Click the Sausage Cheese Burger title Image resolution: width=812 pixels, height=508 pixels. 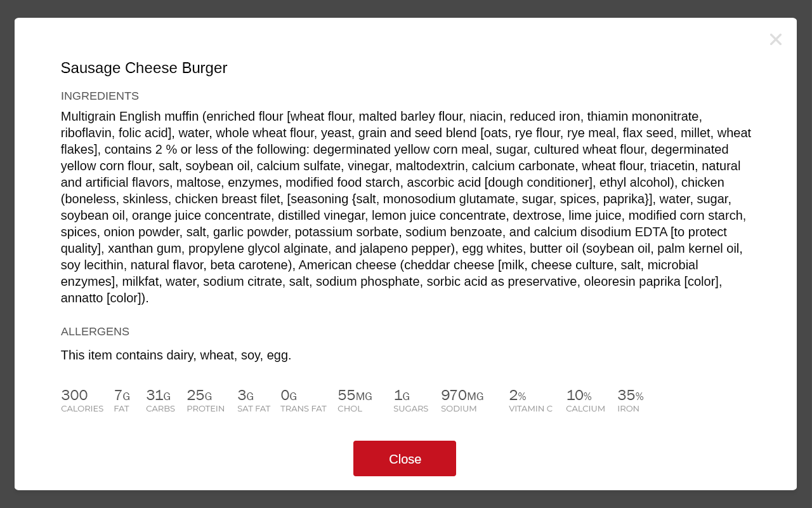tap(144, 68)
